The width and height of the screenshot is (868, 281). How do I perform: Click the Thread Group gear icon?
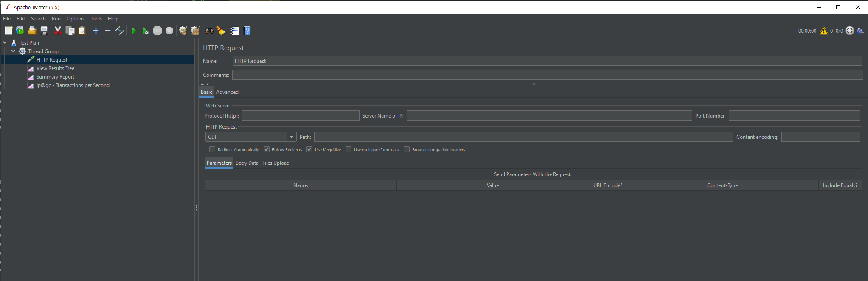pos(22,51)
